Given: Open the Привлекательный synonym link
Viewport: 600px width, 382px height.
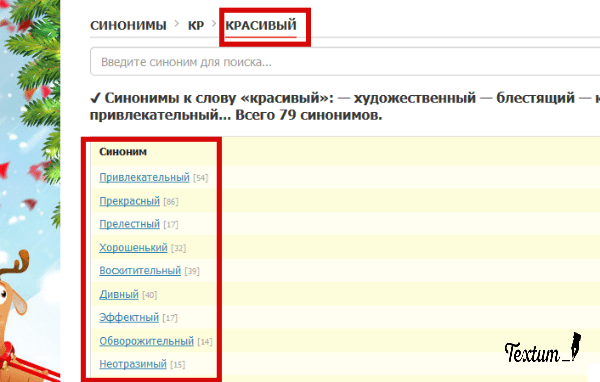Looking at the screenshot, I should (144, 177).
